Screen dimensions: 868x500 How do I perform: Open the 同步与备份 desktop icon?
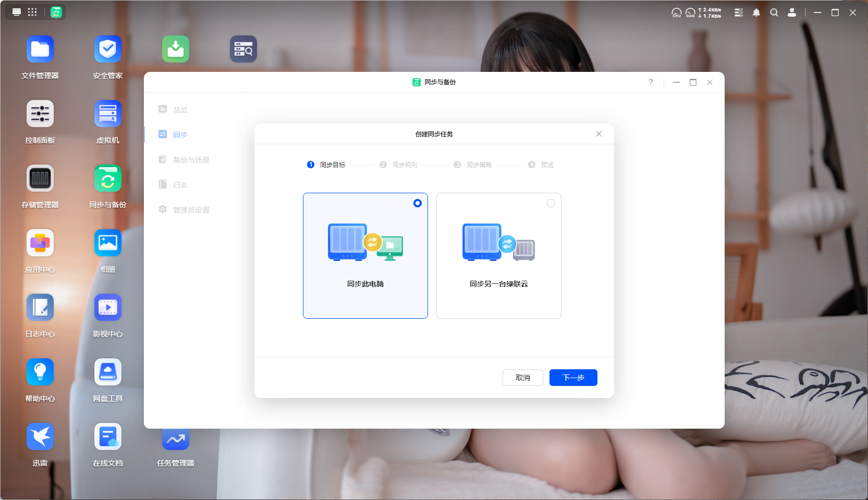108,179
